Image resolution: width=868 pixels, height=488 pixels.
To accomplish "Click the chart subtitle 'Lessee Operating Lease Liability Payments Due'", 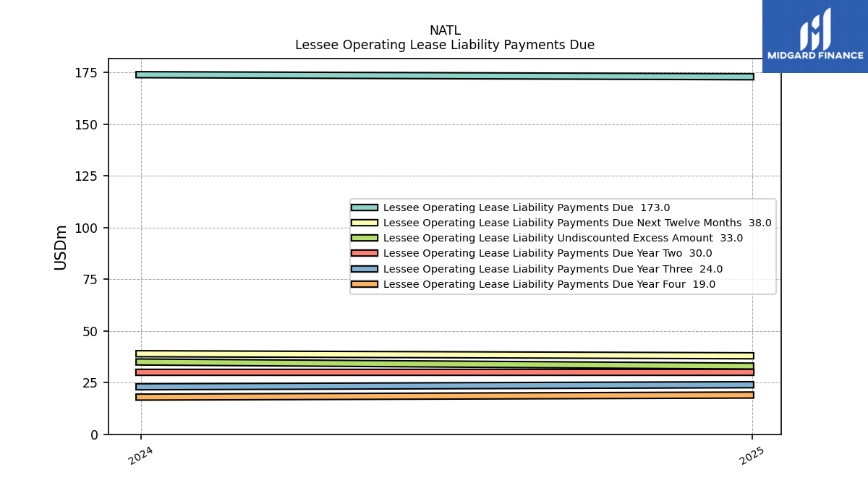I will pyautogui.click(x=445, y=45).
